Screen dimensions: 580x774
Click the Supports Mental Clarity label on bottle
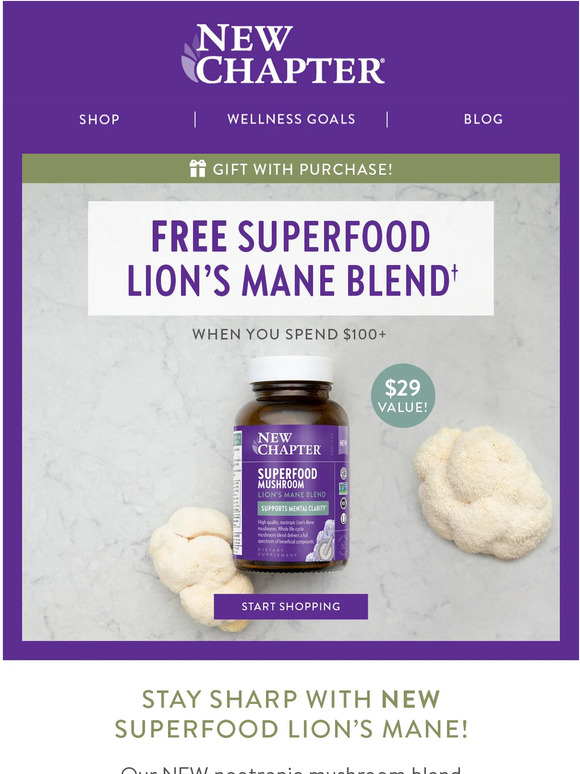pos(294,508)
